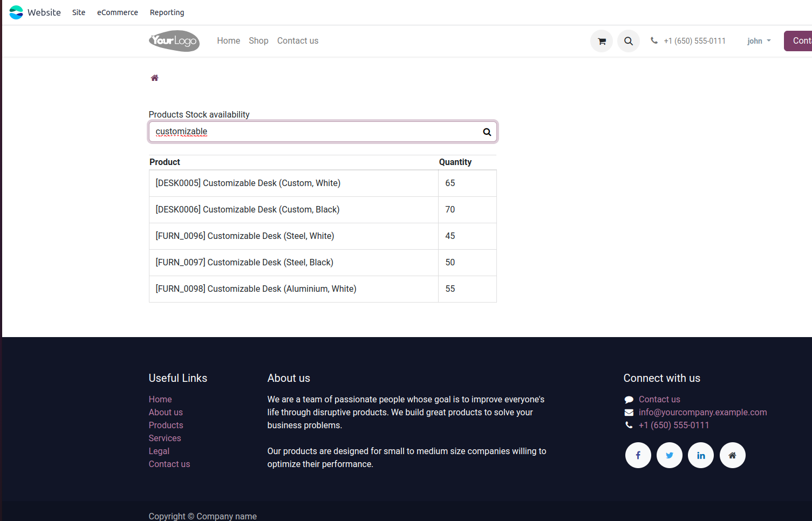The image size is (812, 521).
Task: Click quantity value 45
Action: 450,236
